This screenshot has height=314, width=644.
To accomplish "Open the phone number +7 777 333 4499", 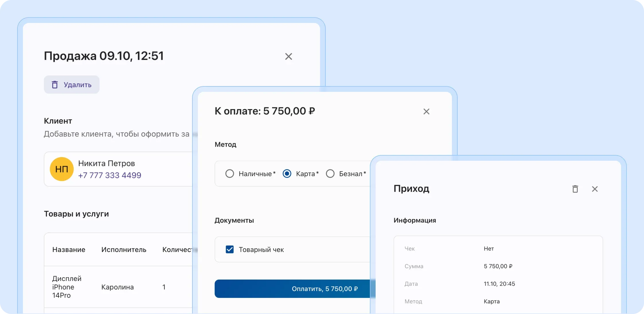I will point(110,175).
